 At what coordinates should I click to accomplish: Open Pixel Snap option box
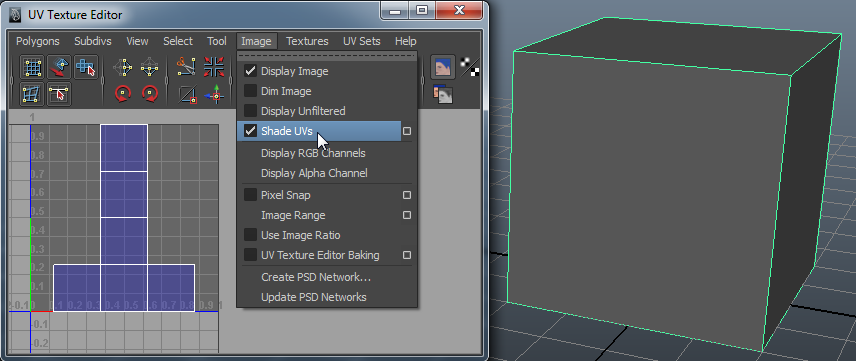pos(407,195)
